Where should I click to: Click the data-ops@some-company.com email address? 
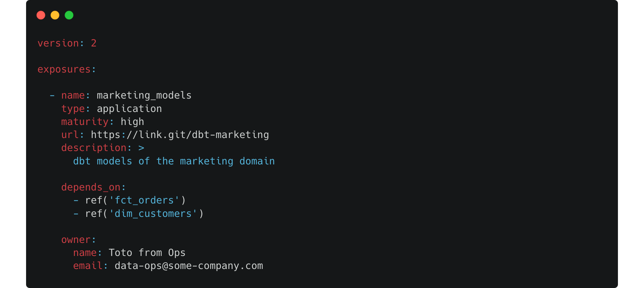(x=188, y=266)
